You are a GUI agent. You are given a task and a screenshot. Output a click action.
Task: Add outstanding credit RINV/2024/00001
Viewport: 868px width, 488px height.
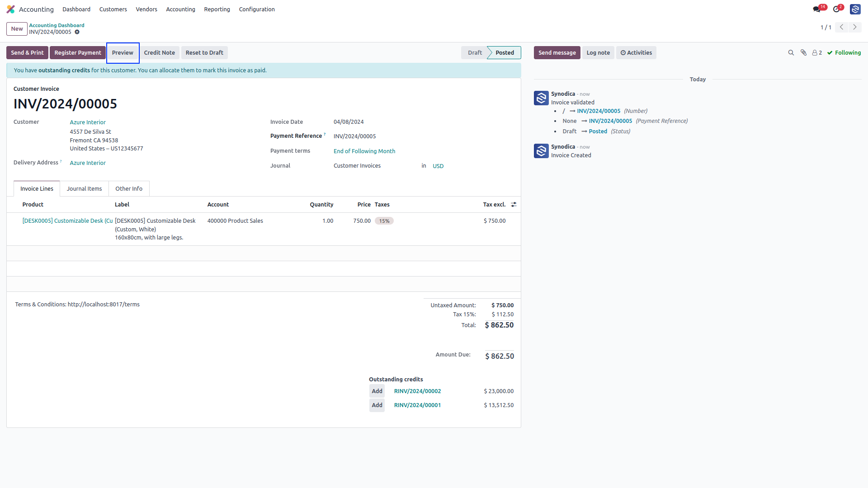coord(377,405)
